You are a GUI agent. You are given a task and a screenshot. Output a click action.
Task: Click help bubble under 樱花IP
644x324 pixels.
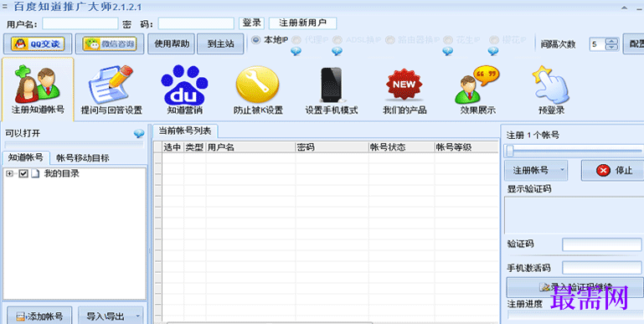(493, 51)
